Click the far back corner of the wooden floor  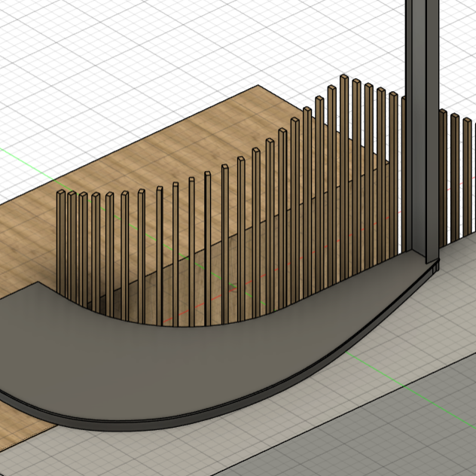[259, 87]
